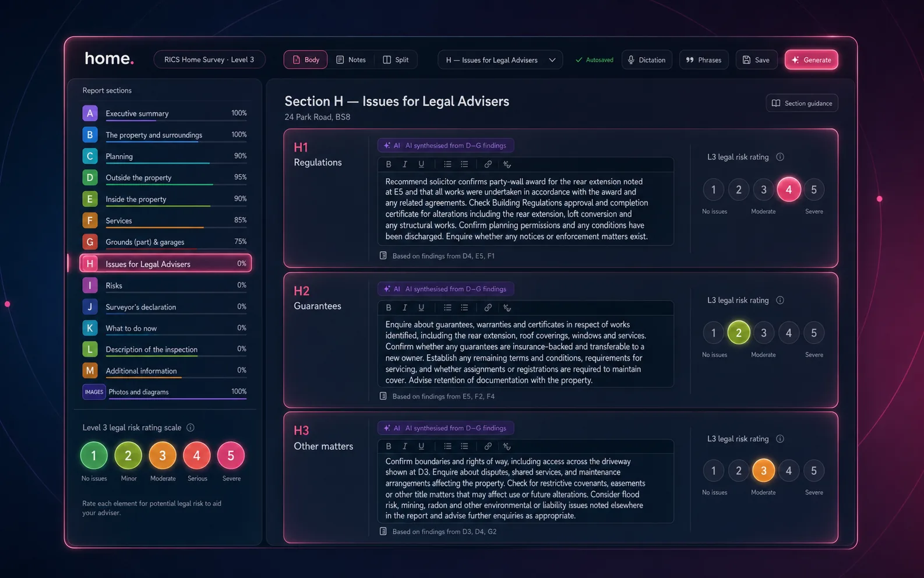This screenshot has height=578, width=924.
Task: Open the H — Issues for Legal Advisers dropdown
Action: [x=500, y=60]
